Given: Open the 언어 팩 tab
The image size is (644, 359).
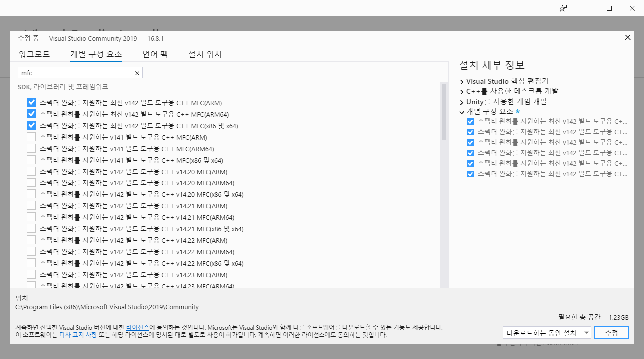Looking at the screenshot, I should 155,54.
